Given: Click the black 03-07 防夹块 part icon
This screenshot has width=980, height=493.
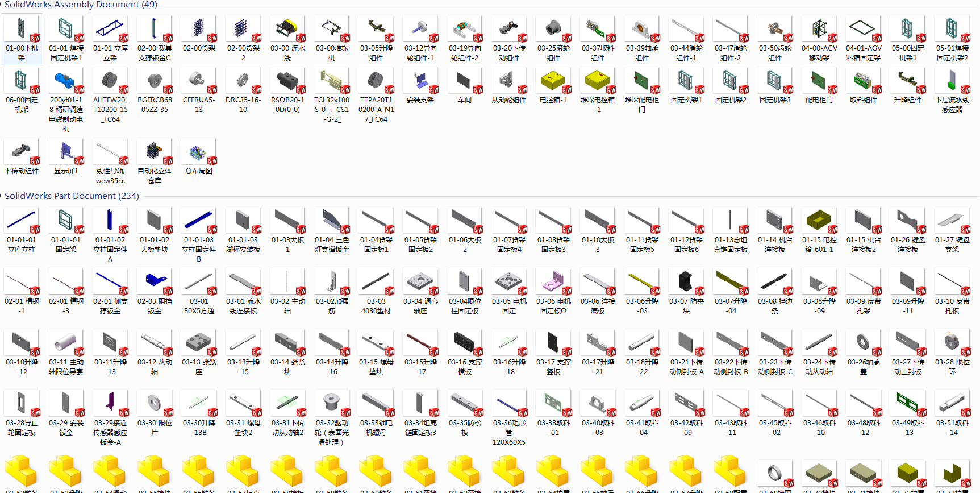Looking at the screenshot, I should point(686,281).
